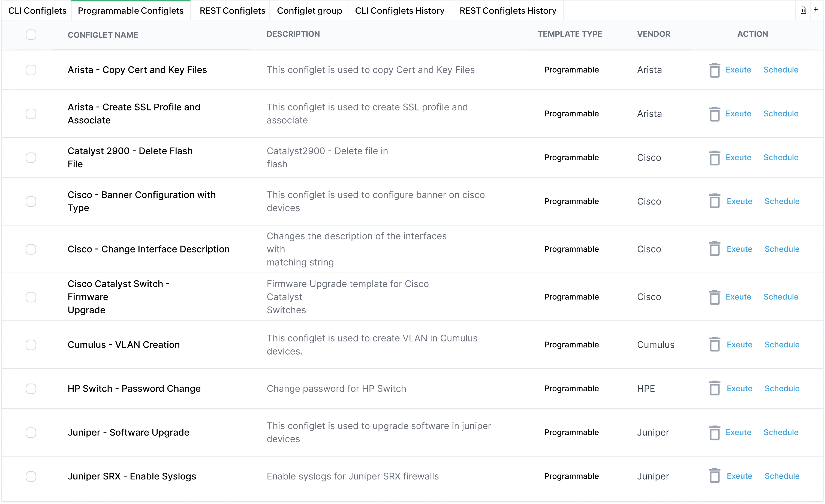The image size is (825, 504).
Task: Delete the Cisco - Banner Configuration configlet
Action: (x=715, y=201)
